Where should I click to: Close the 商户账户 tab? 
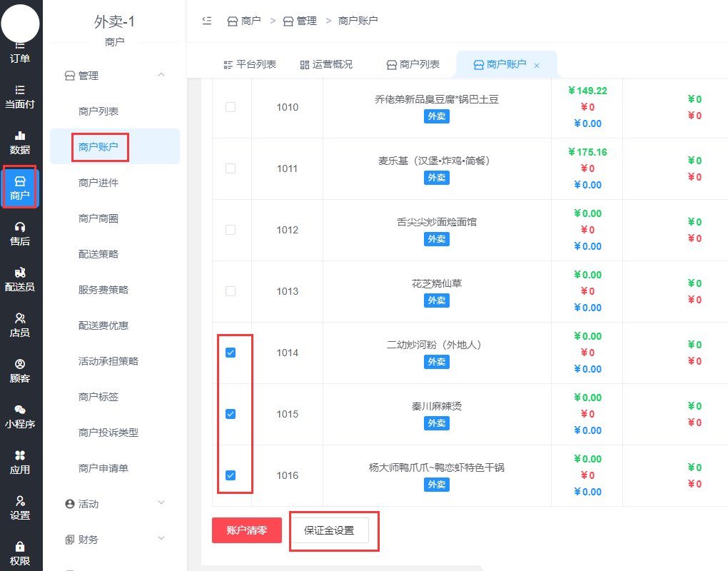(537, 66)
